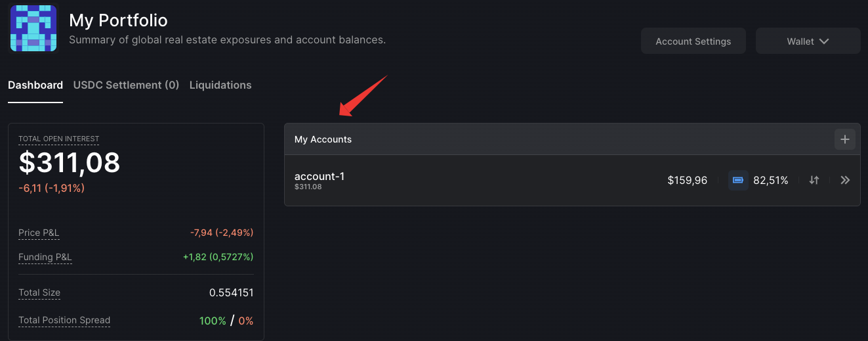
Task: Click the Wallet chevron arrow
Action: point(825,41)
